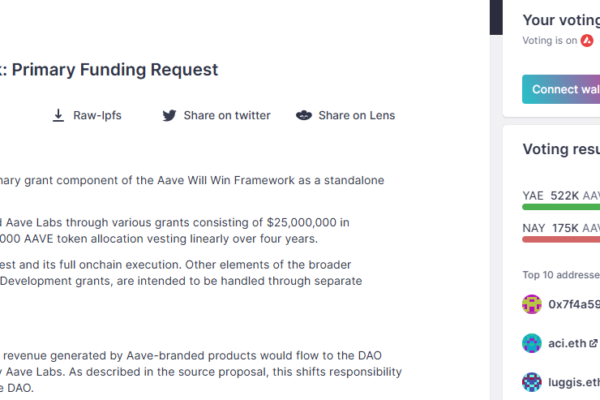
Task: Click the aci.eth avatar icon
Action: pos(532,343)
